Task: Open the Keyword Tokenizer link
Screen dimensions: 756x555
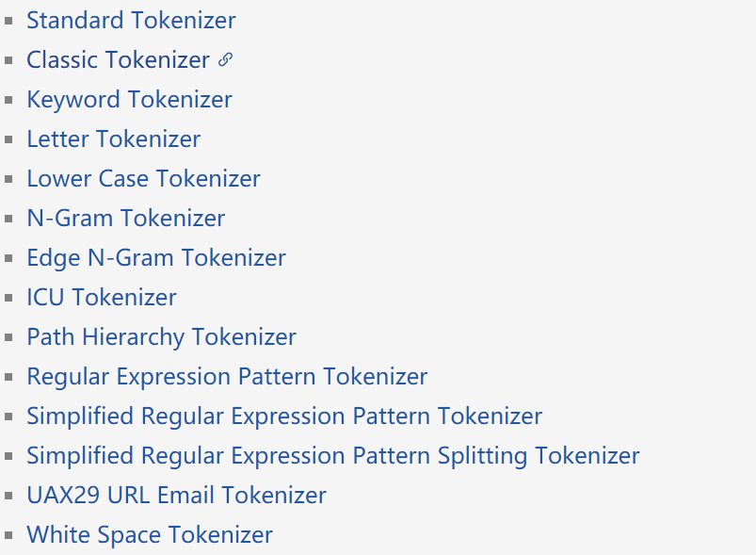Action: [129, 99]
